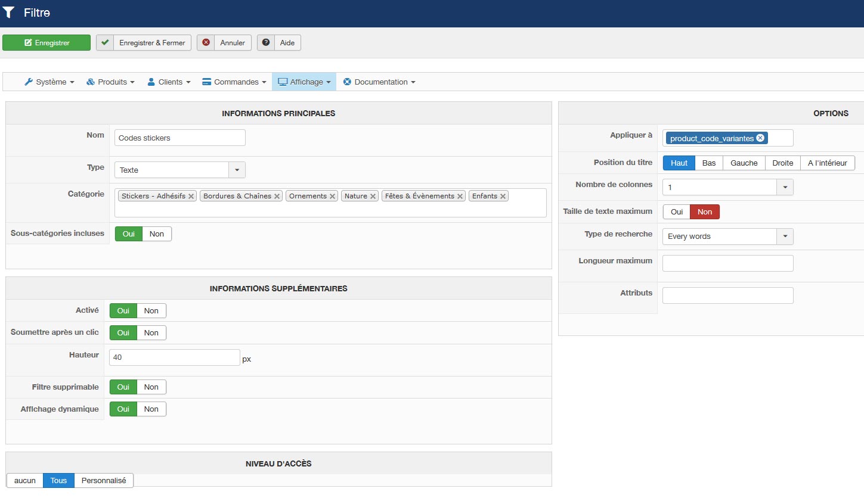The image size is (864, 504).
Task: Remove the Enfants category tag
Action: pos(503,197)
